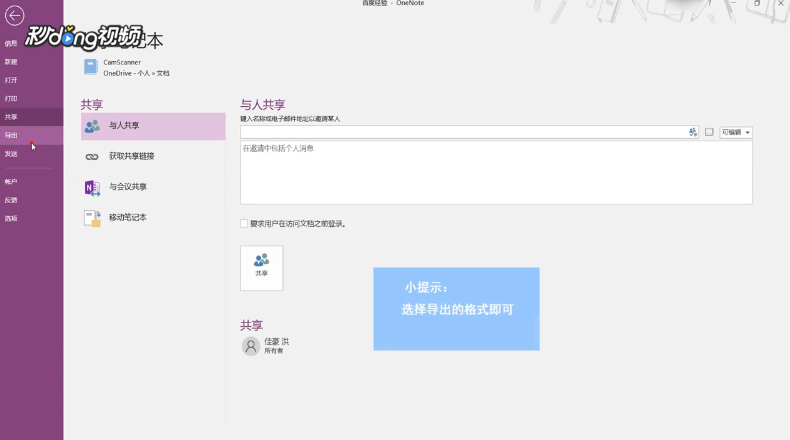Click the check names icon in invite field
790x440 pixels.
pyautogui.click(x=693, y=132)
